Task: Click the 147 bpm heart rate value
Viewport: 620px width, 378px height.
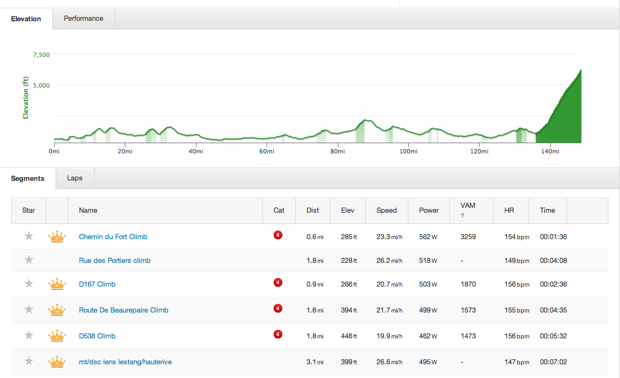Action: pyautogui.click(x=516, y=362)
